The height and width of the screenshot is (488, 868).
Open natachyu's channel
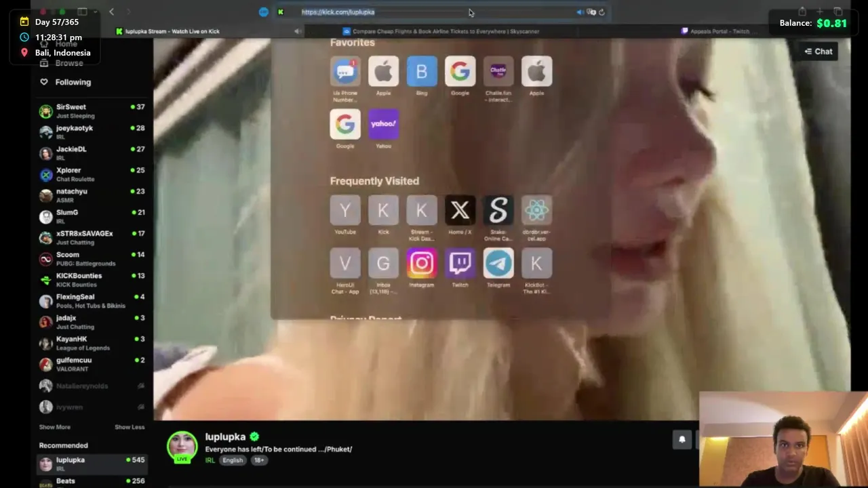tap(92, 195)
